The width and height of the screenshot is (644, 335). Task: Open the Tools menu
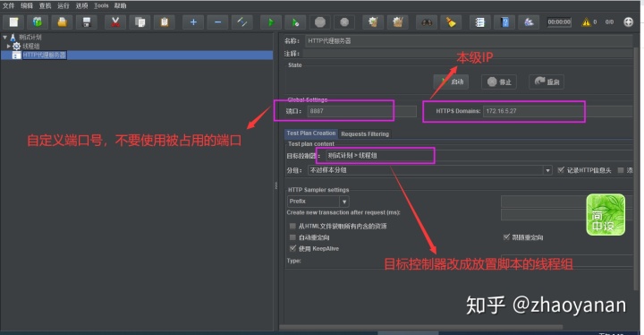pos(101,5)
